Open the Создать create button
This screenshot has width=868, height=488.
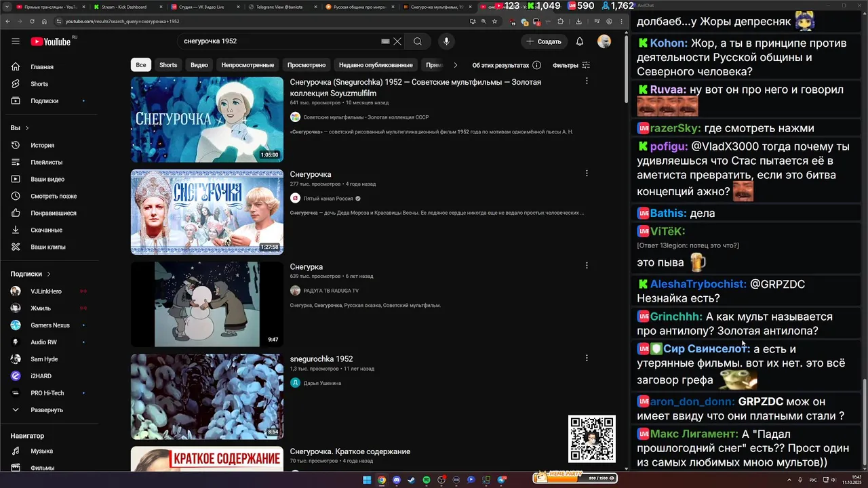point(544,41)
